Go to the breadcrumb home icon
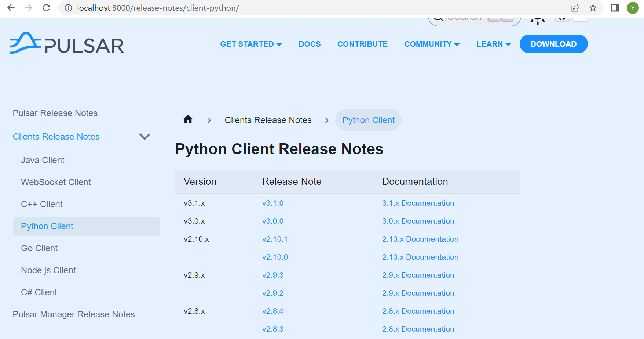Screen dimensions: 644x339 [188, 119]
